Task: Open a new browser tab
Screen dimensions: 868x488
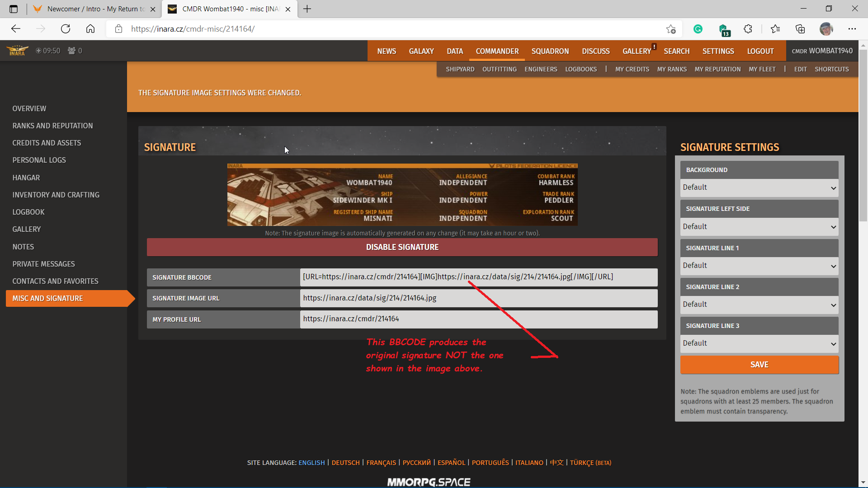Action: (307, 9)
